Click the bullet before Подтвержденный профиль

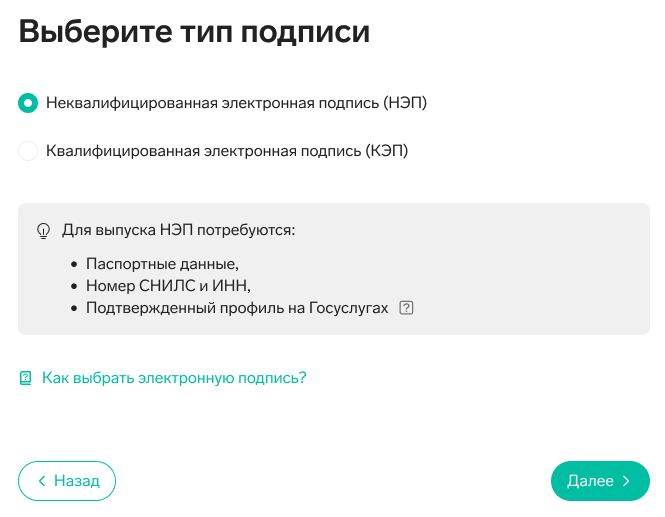74,309
